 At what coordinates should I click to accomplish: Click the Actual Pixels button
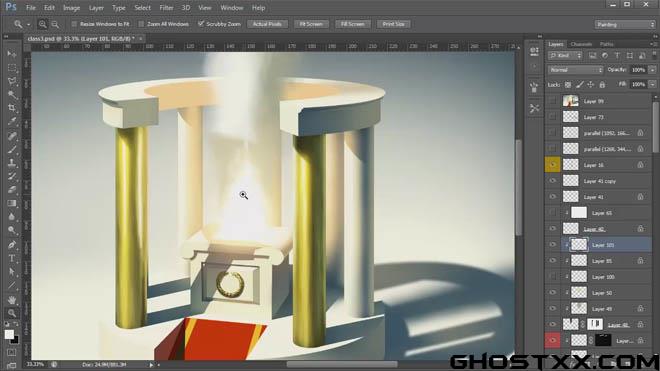[x=267, y=24]
